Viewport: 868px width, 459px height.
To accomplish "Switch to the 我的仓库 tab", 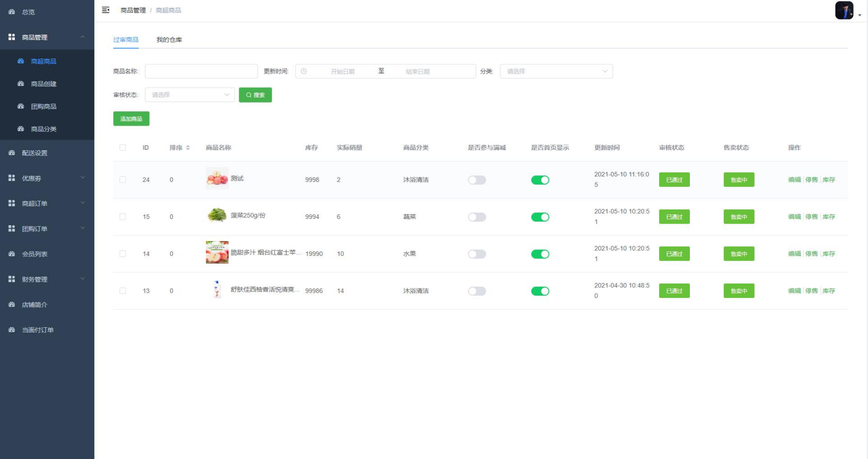I will pyautogui.click(x=169, y=40).
